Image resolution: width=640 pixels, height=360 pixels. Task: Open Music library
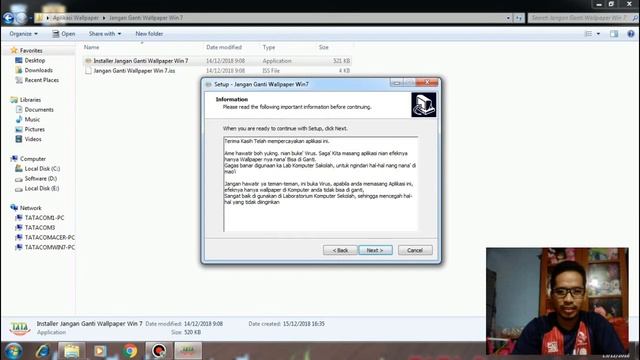pos(32,119)
